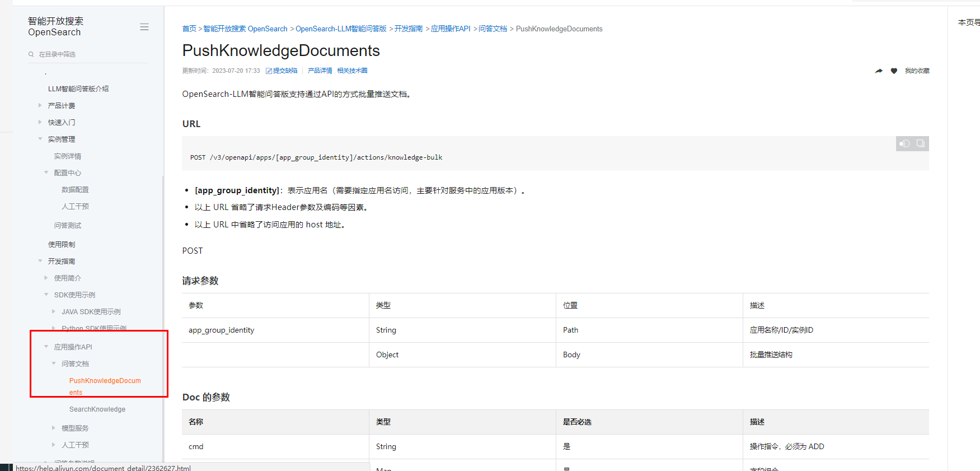Click the cmd row in Doc parameters
The image size is (980, 471).
click(555, 446)
